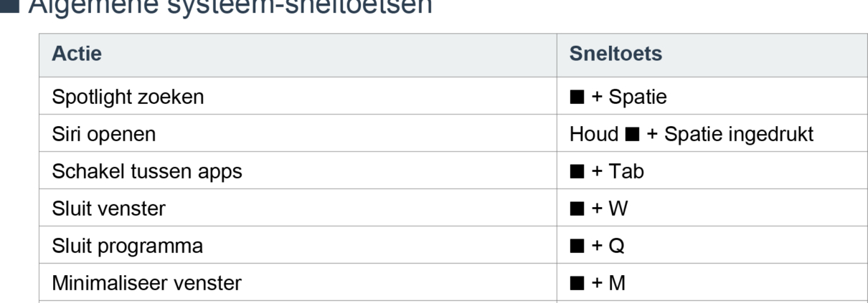Click the key symbol before "+ M"

pyautogui.click(x=577, y=284)
